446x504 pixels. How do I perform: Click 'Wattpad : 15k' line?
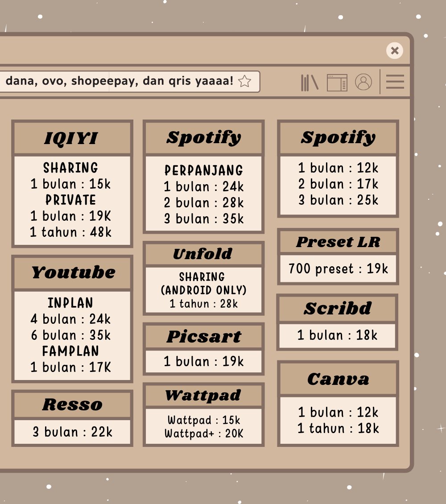coord(204,420)
